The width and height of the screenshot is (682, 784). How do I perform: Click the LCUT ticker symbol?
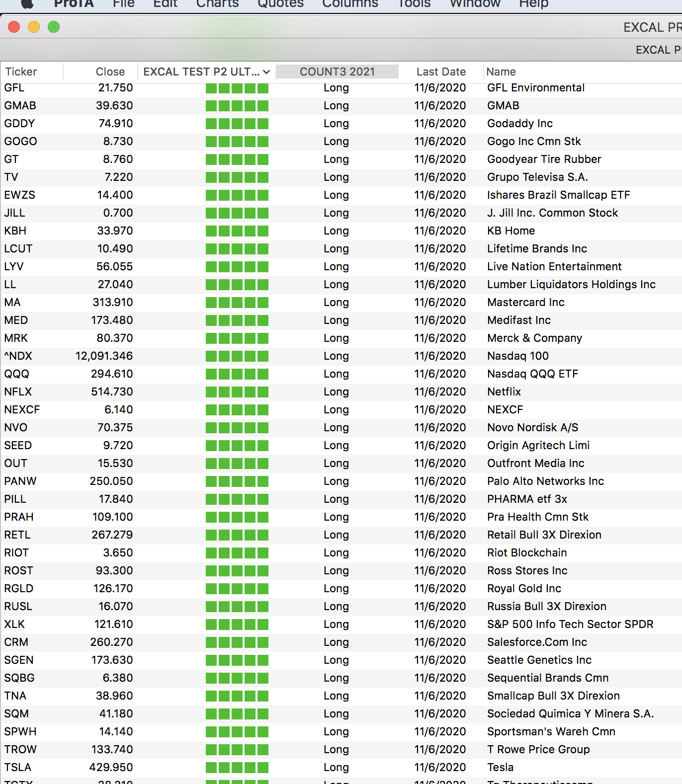point(18,249)
